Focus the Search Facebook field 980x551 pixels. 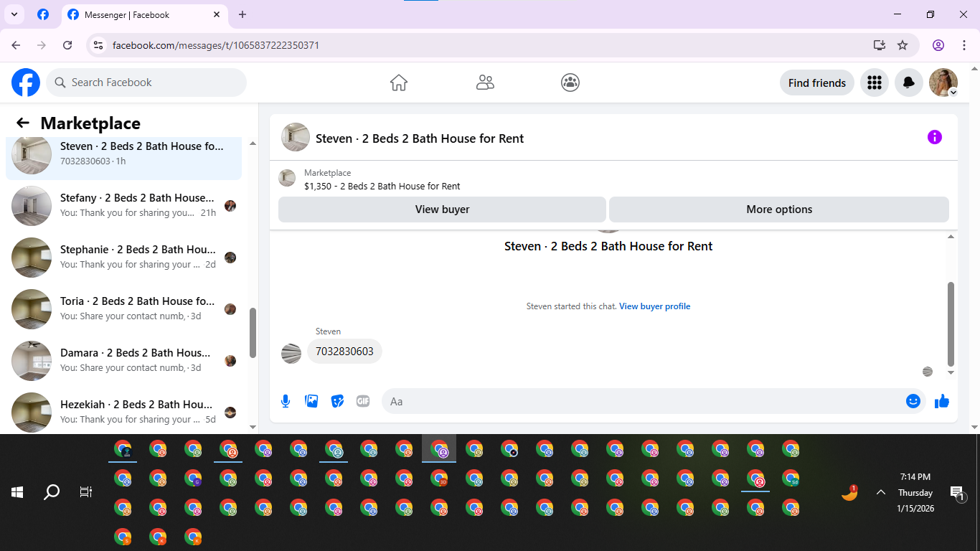146,83
